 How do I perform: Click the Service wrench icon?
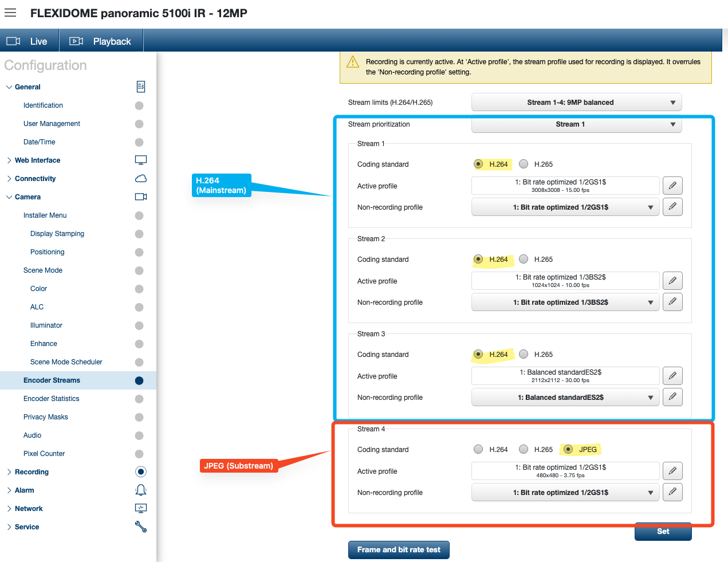[x=140, y=526]
